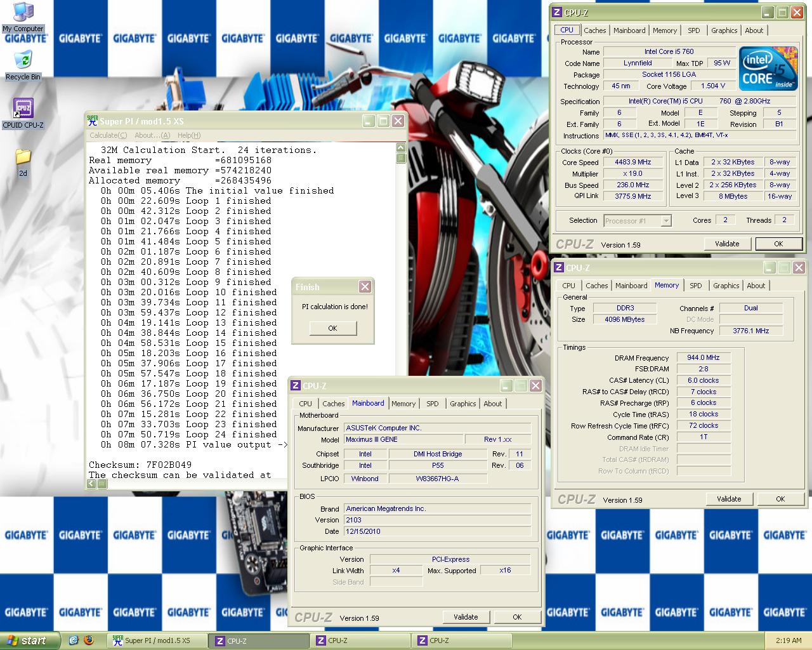Click the Core Speed 4483.9 MHz field
This screenshot has height=650, width=812.
point(633,162)
